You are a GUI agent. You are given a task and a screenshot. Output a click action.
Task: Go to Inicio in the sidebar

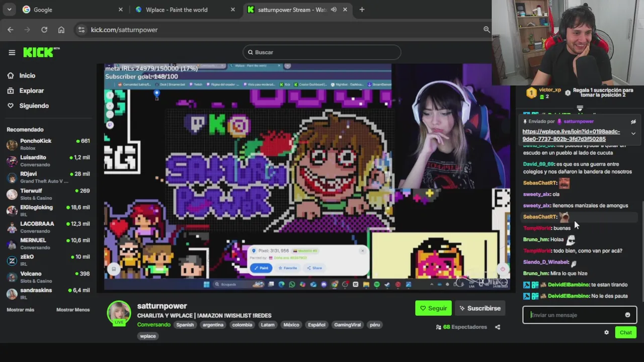point(27,75)
